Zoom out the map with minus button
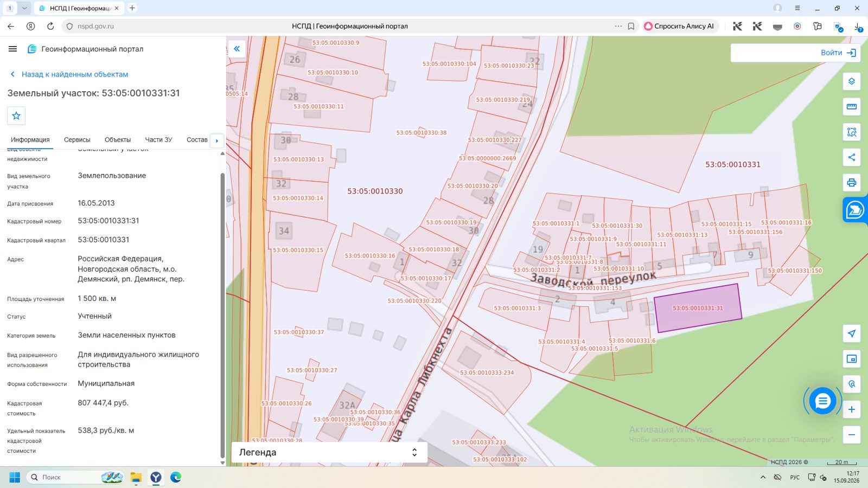This screenshot has height=488, width=868. (851, 434)
